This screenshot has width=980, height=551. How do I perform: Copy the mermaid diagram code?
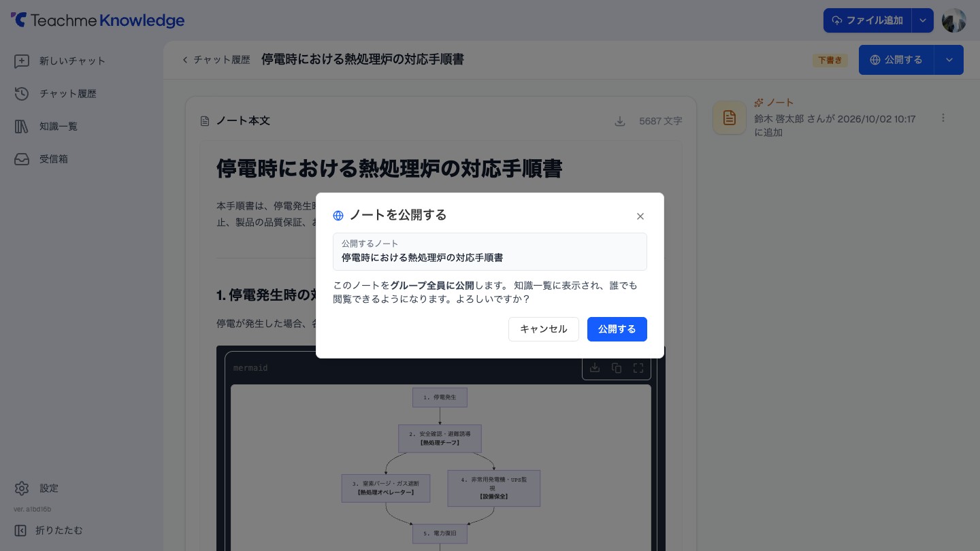point(617,368)
